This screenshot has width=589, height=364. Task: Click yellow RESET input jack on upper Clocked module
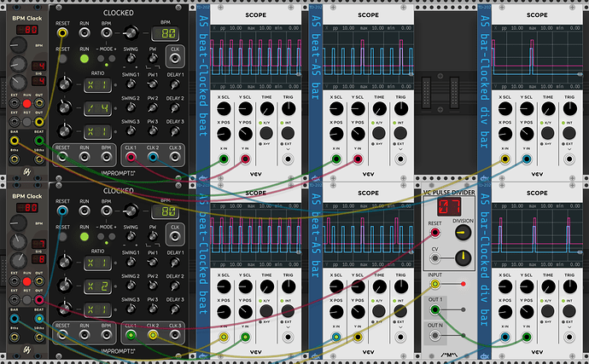[x=62, y=33]
